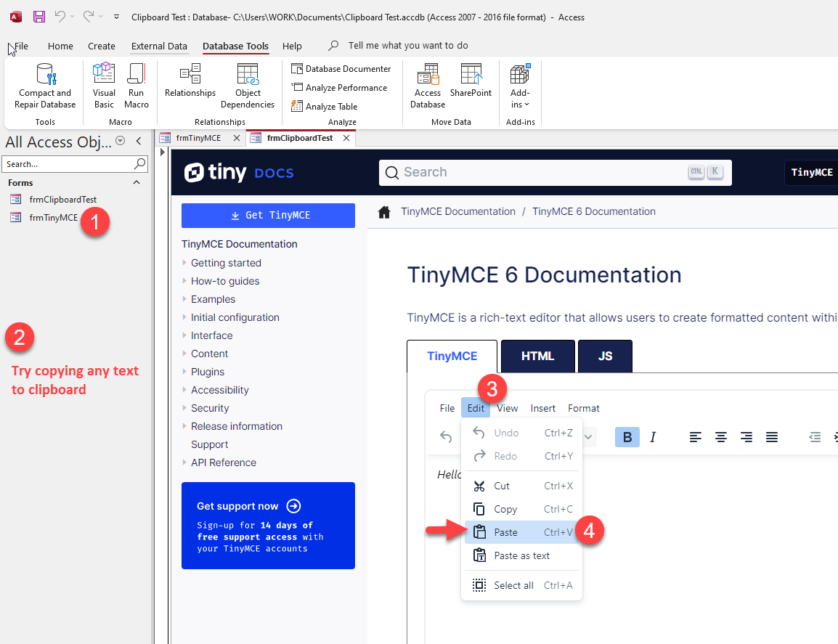This screenshot has height=644, width=838.
Task: Choose Paste from the Edit menu
Action: (x=521, y=532)
